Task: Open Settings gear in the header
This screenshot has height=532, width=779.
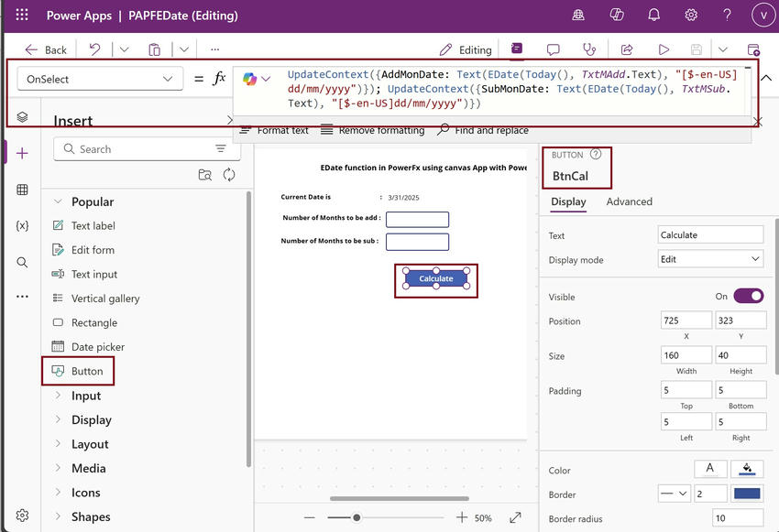Action: pos(691,15)
